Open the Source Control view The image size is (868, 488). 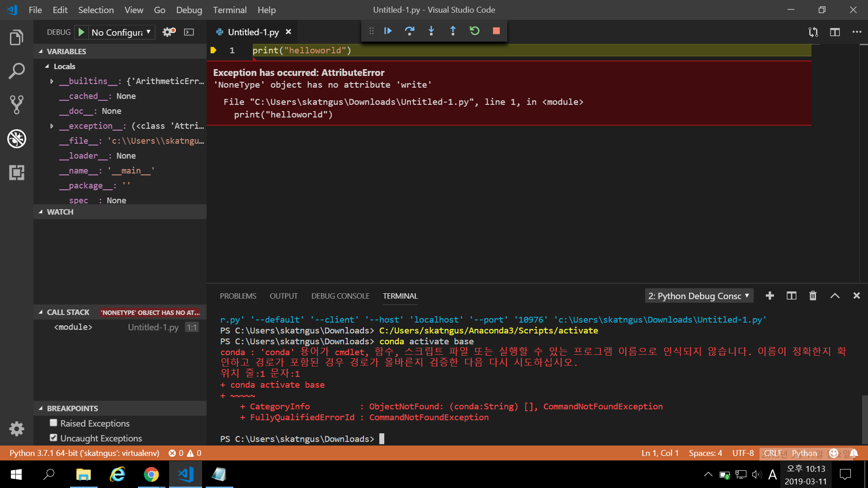click(x=17, y=105)
